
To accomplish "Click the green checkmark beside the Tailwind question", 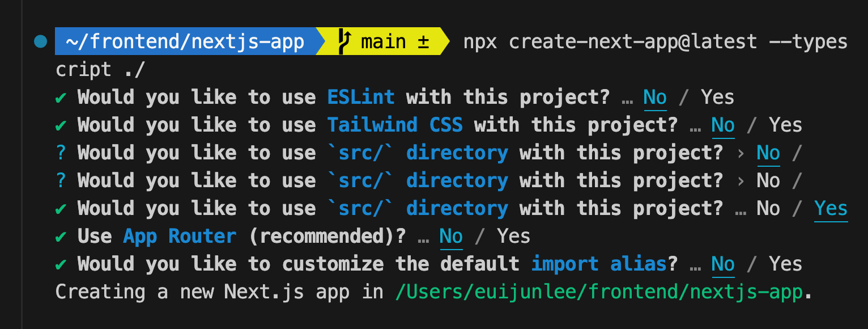I will 61,126.
